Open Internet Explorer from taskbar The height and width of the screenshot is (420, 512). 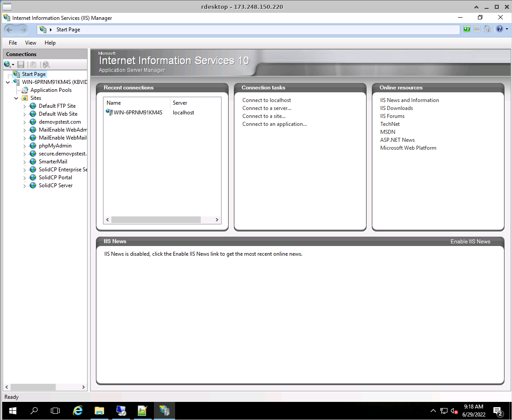(x=78, y=411)
